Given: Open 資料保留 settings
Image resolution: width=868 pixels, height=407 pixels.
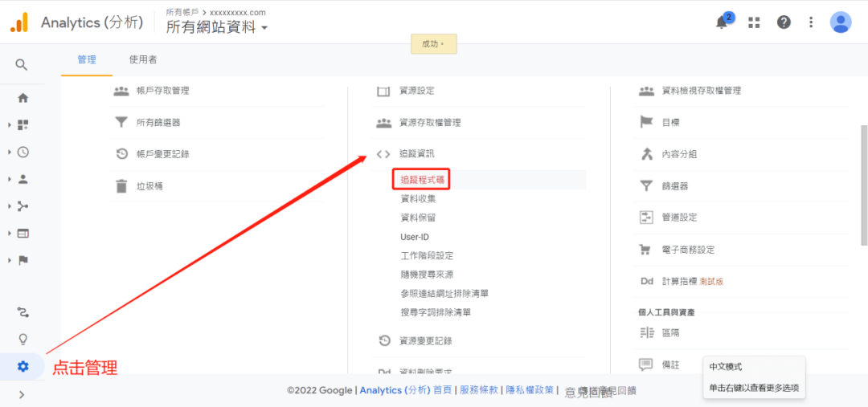Looking at the screenshot, I should [x=418, y=218].
